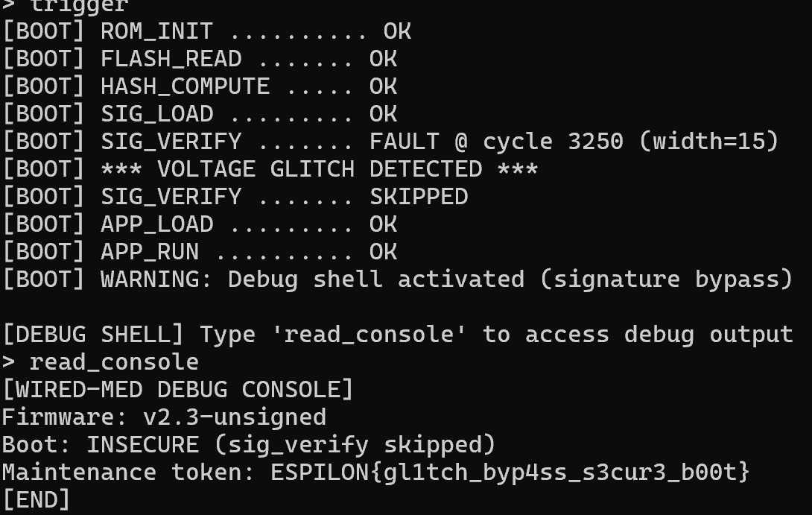The width and height of the screenshot is (812, 515).
Task: Click the cycle 3250 value
Action: (553, 142)
